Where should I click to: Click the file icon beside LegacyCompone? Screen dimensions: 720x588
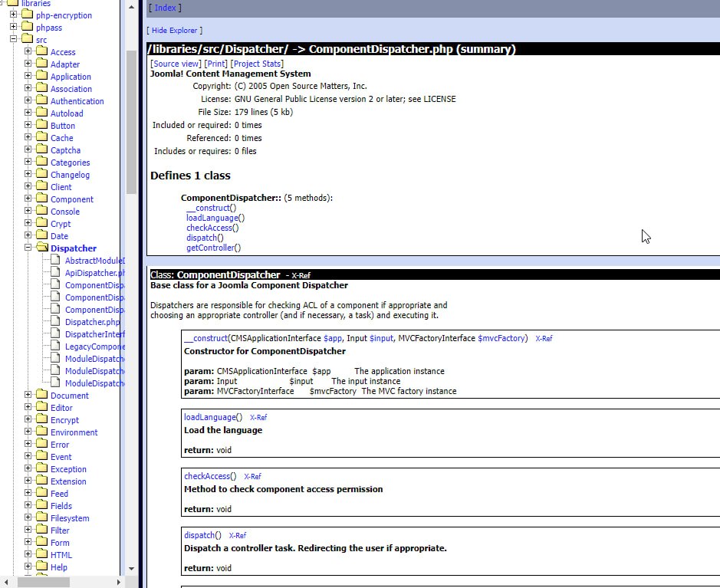(x=55, y=346)
